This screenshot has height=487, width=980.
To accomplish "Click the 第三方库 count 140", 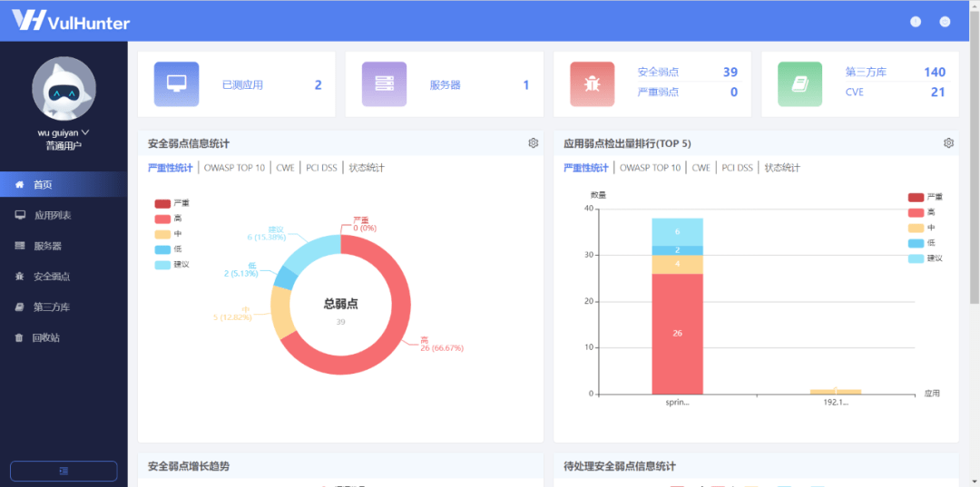I will point(935,73).
